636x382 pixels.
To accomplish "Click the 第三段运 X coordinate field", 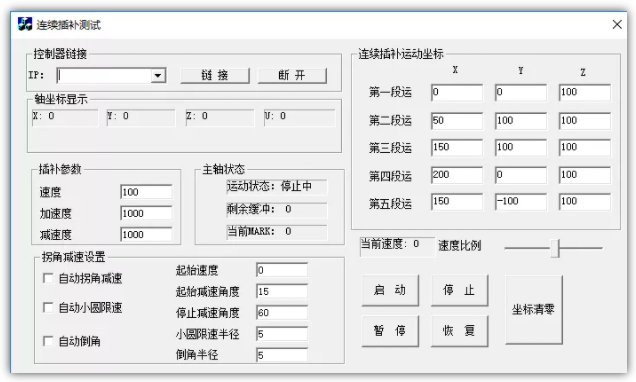I will [457, 148].
